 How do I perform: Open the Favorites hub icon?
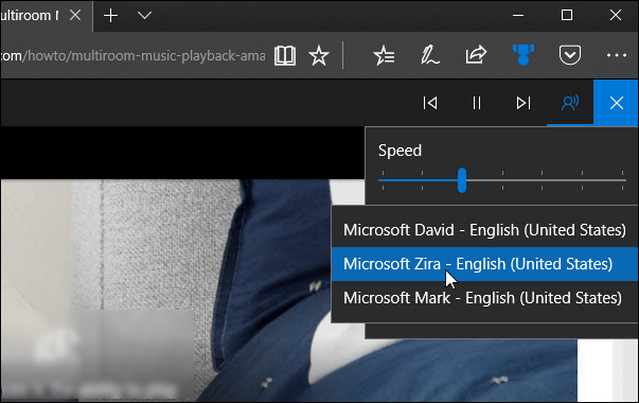point(383,55)
